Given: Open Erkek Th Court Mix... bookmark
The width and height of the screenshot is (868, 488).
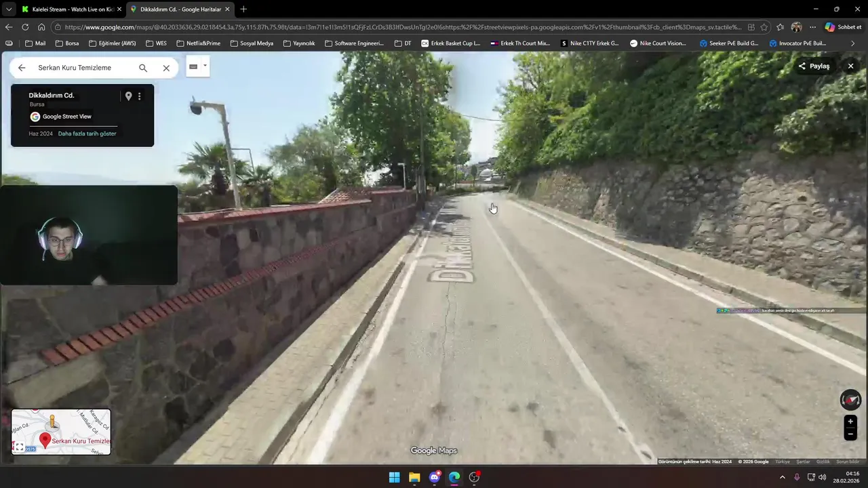Looking at the screenshot, I should point(520,43).
